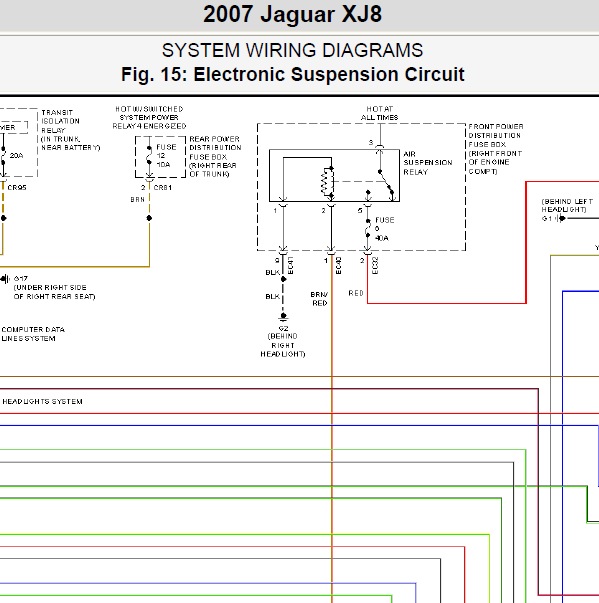Click the 'HOT W/ SWITCHED SYSTEM POWER' label
Screen dimensions: 599x603
click(149, 113)
